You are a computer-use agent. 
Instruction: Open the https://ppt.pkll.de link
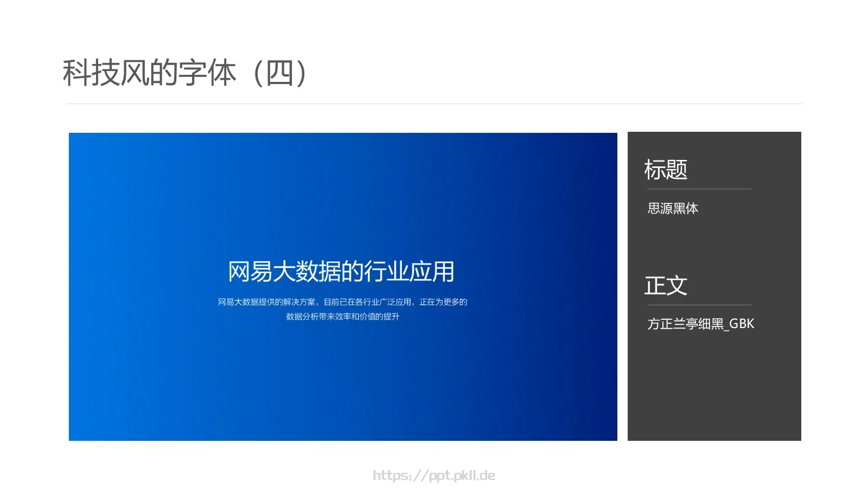point(434,476)
